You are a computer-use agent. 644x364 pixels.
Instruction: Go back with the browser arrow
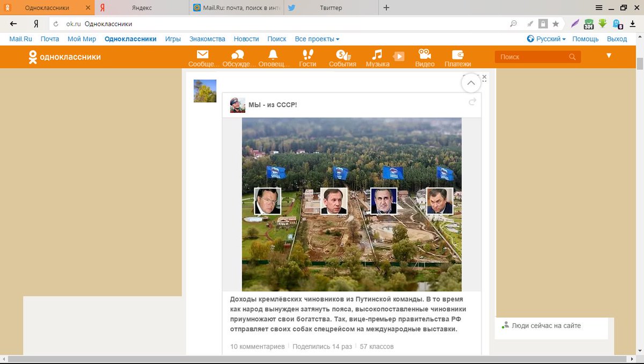(x=13, y=24)
